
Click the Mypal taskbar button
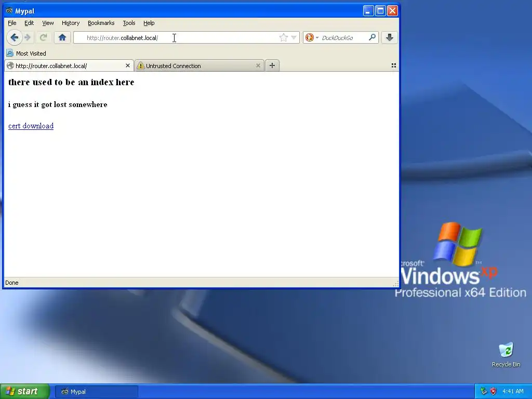coord(97,392)
